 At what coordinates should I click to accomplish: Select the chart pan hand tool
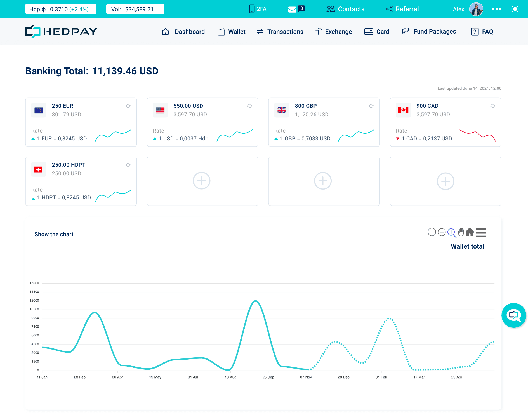pos(461,232)
